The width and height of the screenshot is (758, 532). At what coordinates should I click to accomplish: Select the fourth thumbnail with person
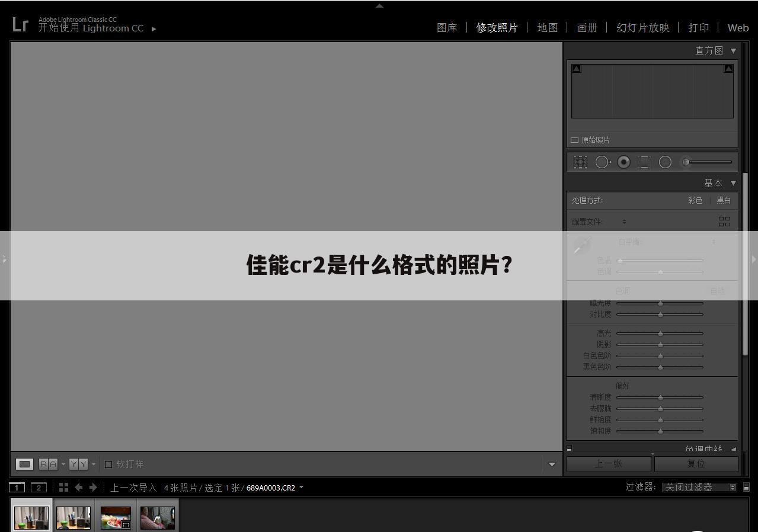[158, 517]
